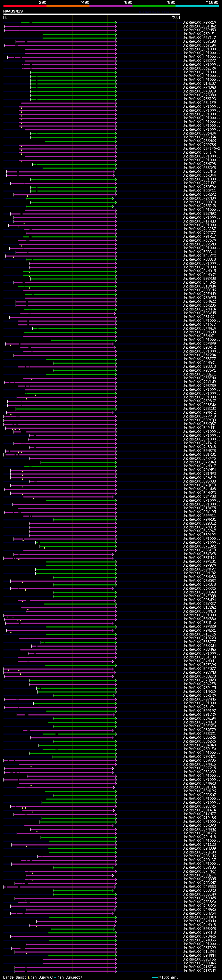Open hit UniRef100_Q69LE1
Viewport: 222px width, 980px height.
click(x=199, y=34)
